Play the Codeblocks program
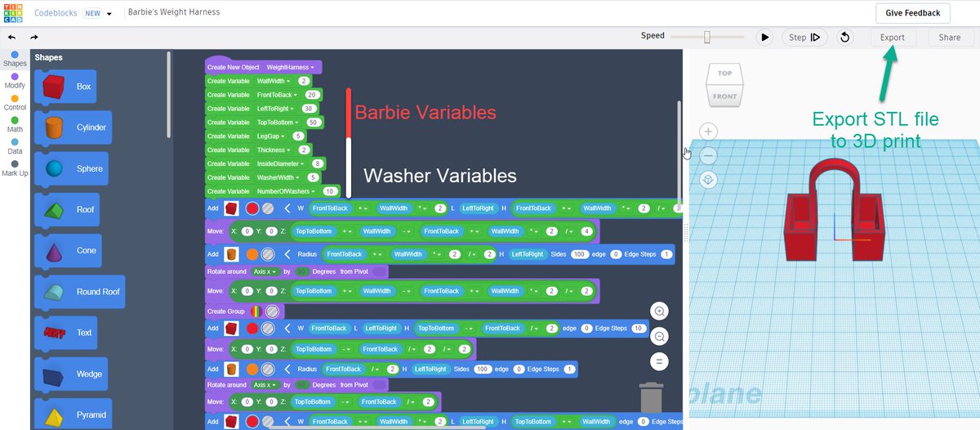 pyautogui.click(x=764, y=37)
